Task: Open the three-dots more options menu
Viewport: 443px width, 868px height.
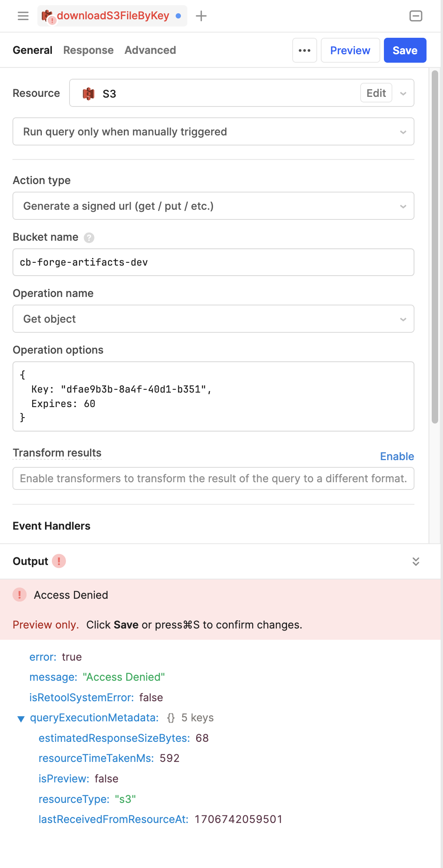Action: pyautogui.click(x=304, y=51)
